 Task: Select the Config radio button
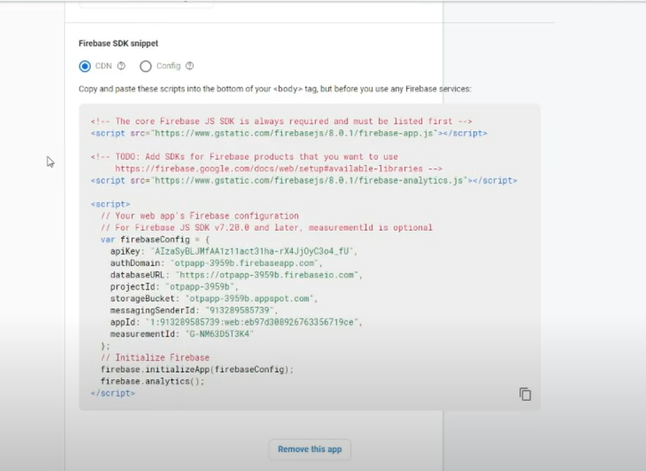(146, 67)
